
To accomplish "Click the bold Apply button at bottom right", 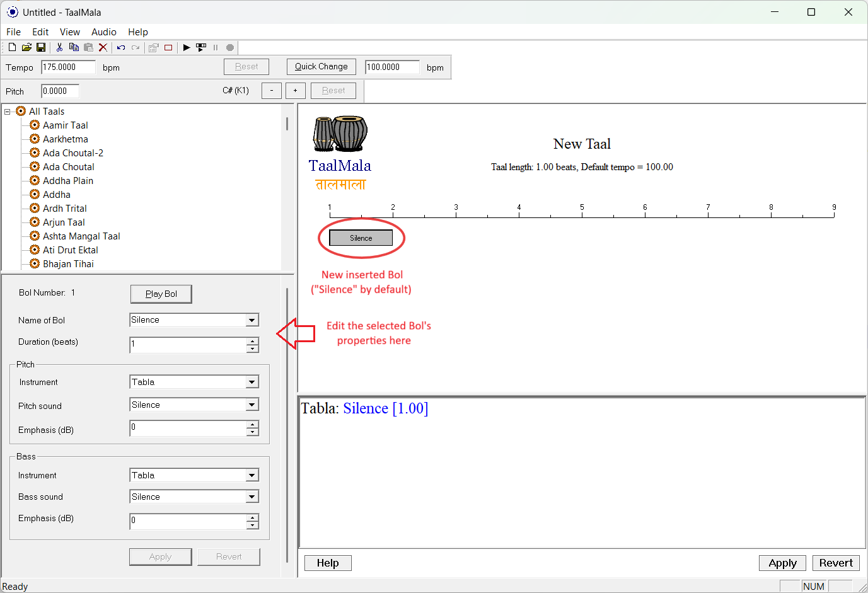I will point(783,563).
